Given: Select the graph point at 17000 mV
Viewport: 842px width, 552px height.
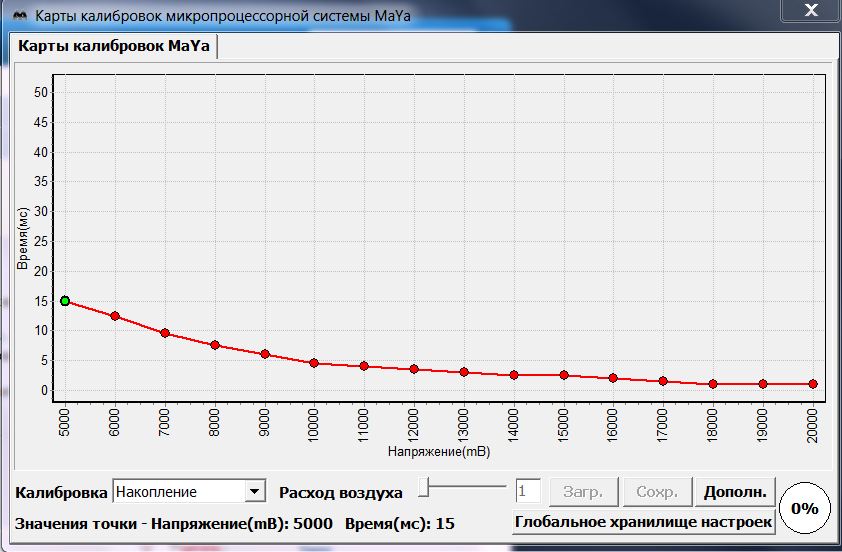Looking at the screenshot, I should pyautogui.click(x=663, y=381).
